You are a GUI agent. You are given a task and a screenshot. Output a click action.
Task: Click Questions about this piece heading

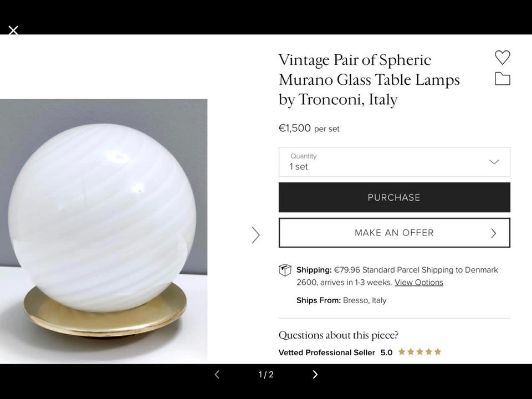tap(338, 335)
